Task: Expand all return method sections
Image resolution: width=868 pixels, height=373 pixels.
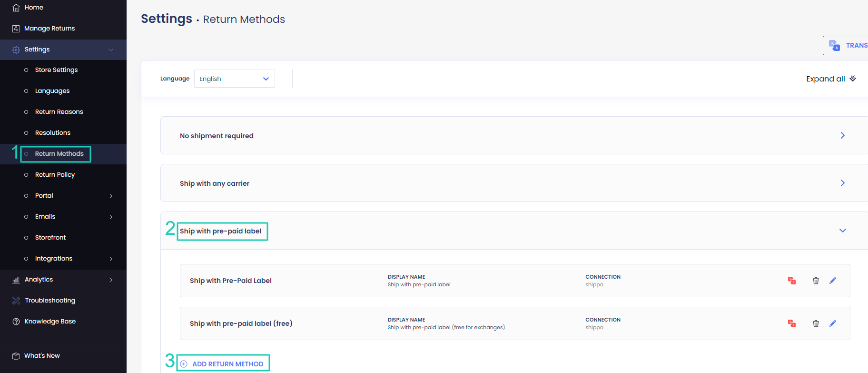Action: [831, 79]
